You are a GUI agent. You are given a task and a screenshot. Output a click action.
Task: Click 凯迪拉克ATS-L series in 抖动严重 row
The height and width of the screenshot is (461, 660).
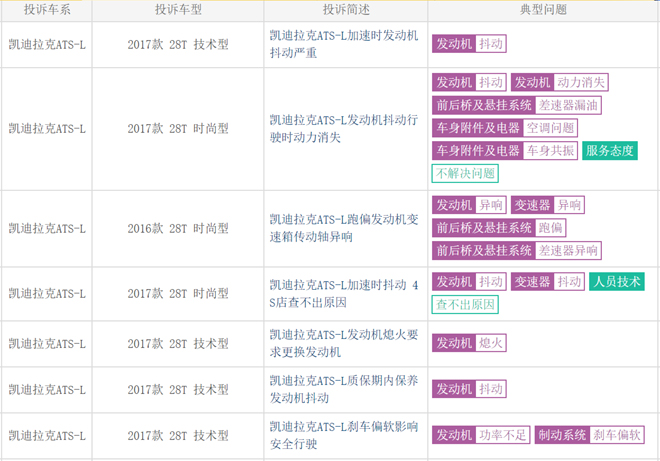[47, 44]
